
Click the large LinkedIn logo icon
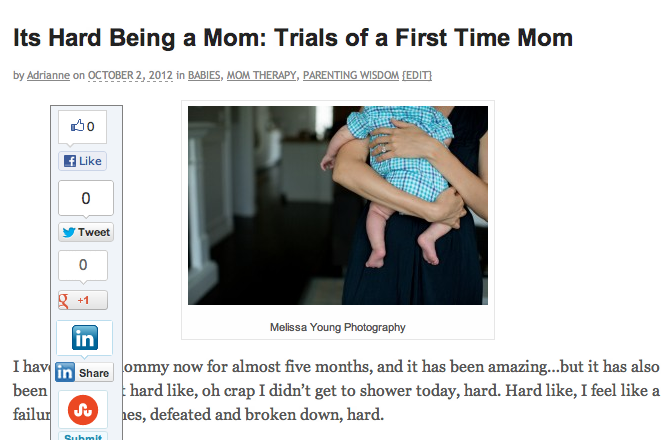coord(85,338)
